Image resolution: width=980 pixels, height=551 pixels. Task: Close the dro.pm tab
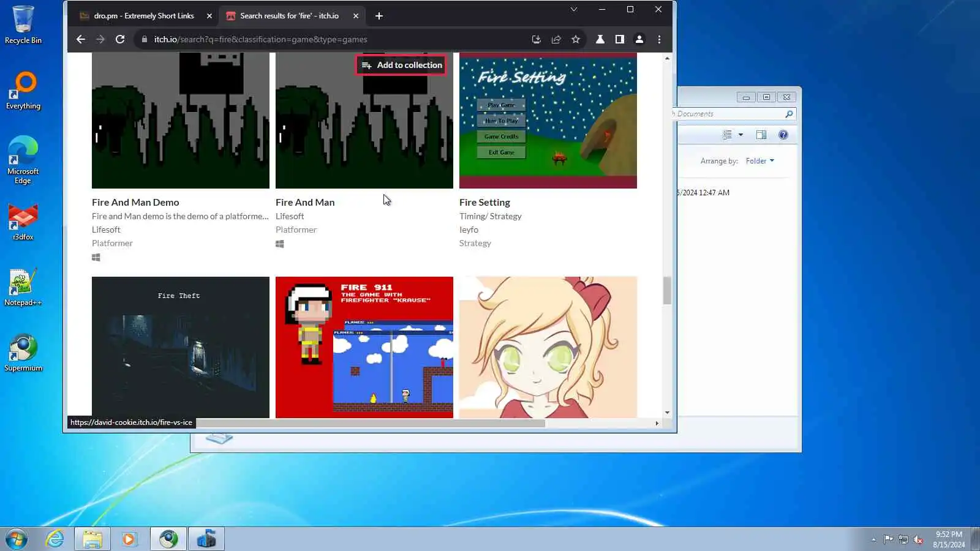click(x=209, y=16)
